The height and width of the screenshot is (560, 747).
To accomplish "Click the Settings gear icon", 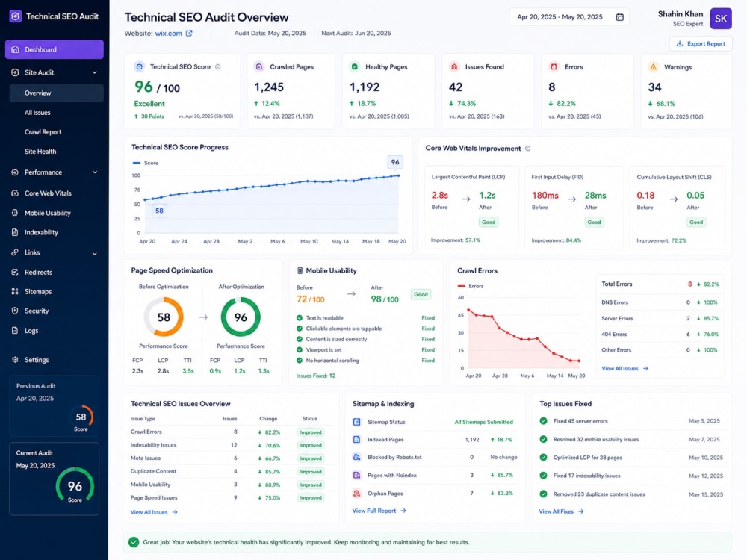I will point(15,360).
